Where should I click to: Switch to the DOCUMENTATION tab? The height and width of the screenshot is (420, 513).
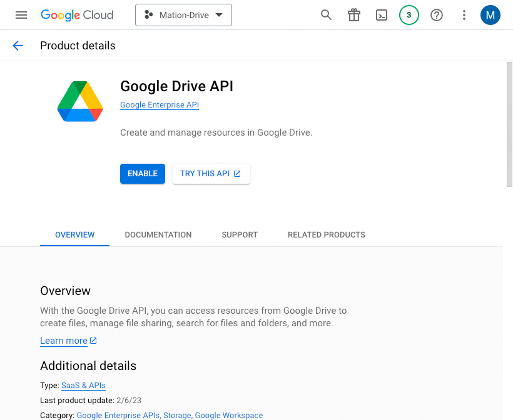click(158, 234)
